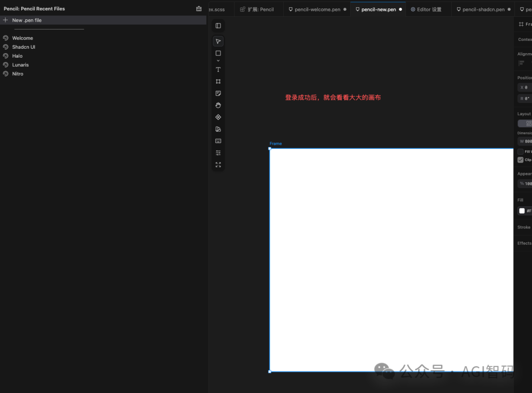Click the palette icon next to Lunaris

pyautogui.click(x=6, y=65)
